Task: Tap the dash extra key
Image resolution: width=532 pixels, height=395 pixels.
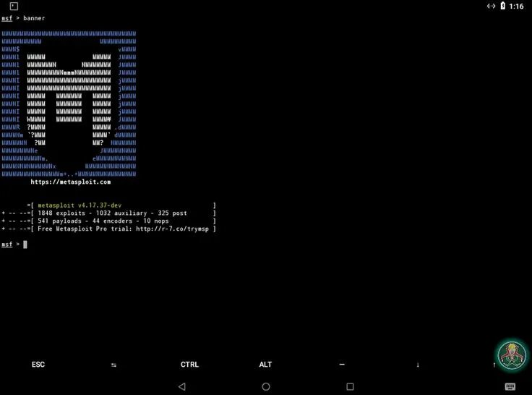Action: pyautogui.click(x=342, y=364)
